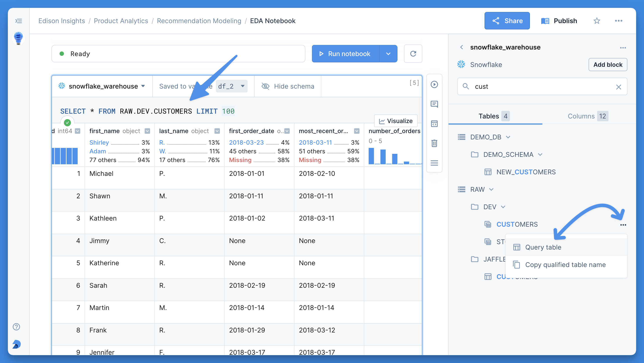
Task: Click the trash delete cell icon
Action: coord(434,143)
